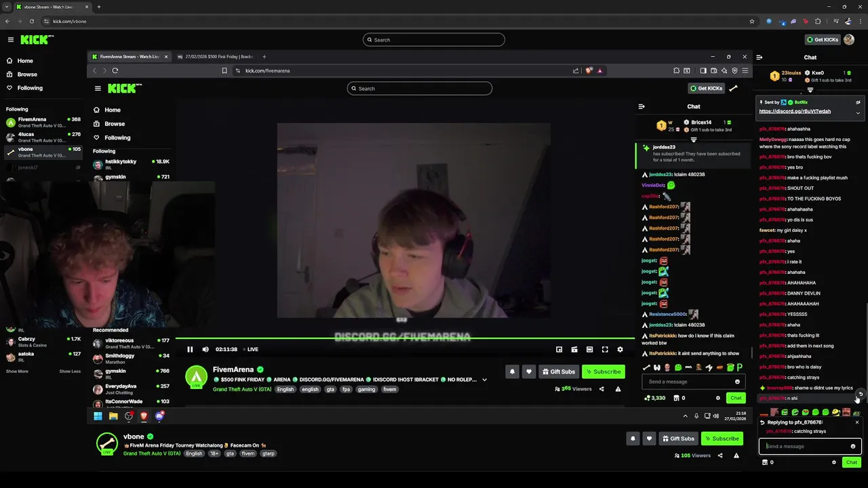Send message with green Chat button
This screenshot has height=488, width=868.
[852, 462]
